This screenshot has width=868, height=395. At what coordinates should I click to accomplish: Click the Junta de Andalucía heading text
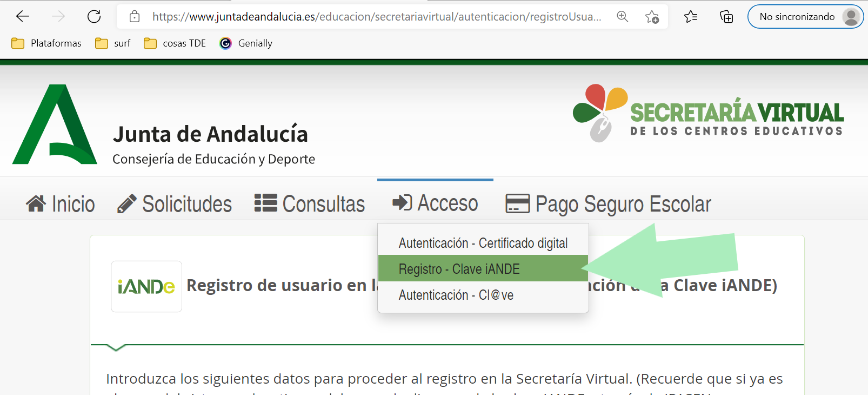tap(210, 134)
